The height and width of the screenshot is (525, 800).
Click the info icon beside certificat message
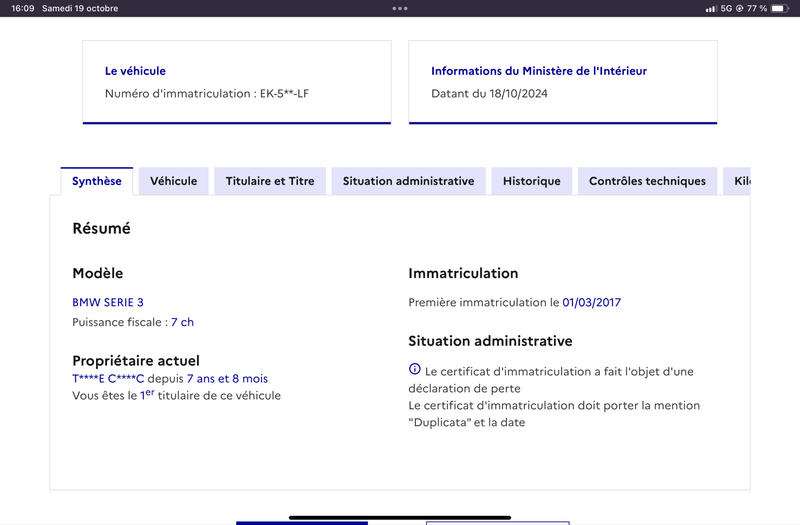pyautogui.click(x=415, y=369)
